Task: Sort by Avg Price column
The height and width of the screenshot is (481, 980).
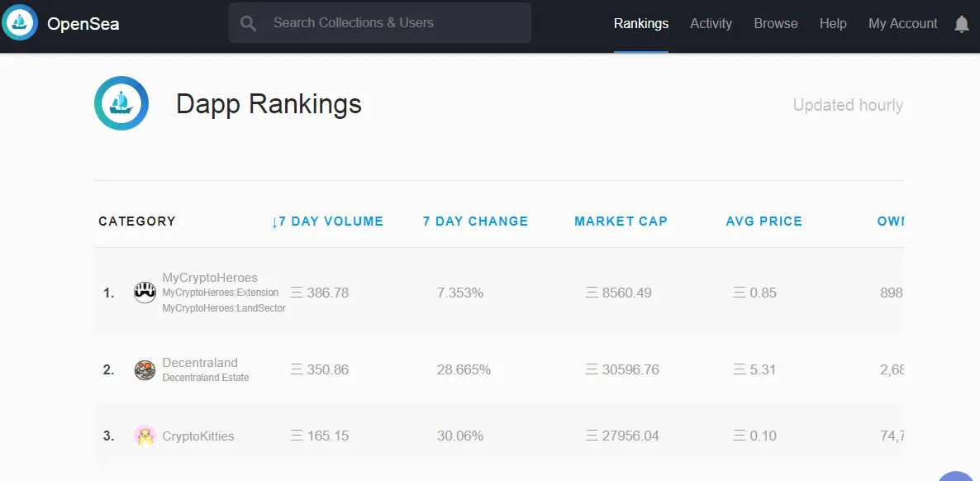Action: click(764, 221)
